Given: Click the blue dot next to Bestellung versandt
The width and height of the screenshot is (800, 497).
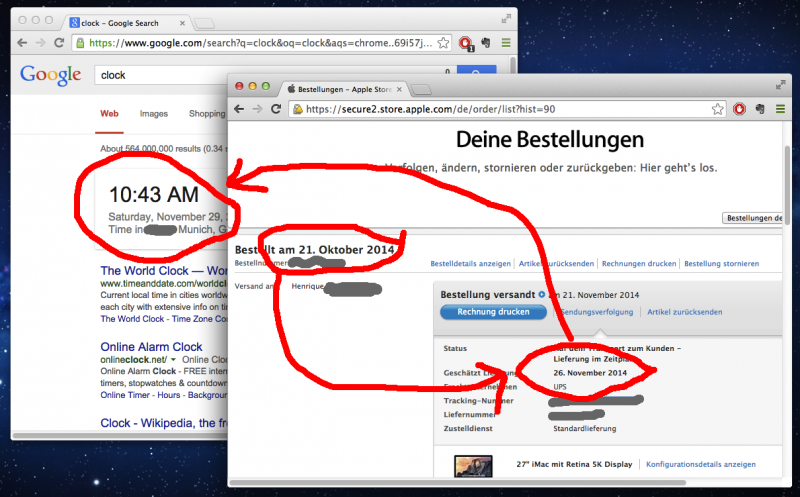Looking at the screenshot, I should (542, 294).
